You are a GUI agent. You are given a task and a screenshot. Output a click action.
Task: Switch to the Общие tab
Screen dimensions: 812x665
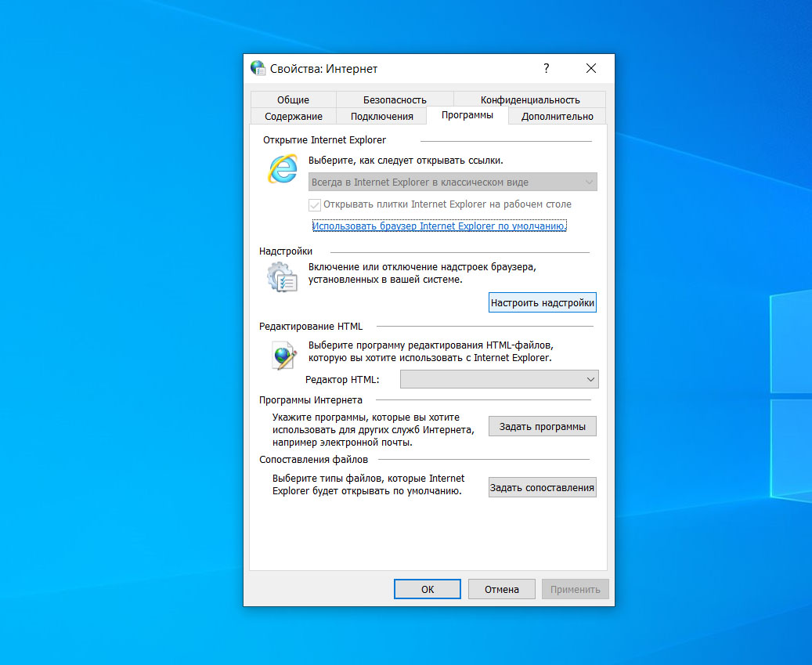coord(293,99)
